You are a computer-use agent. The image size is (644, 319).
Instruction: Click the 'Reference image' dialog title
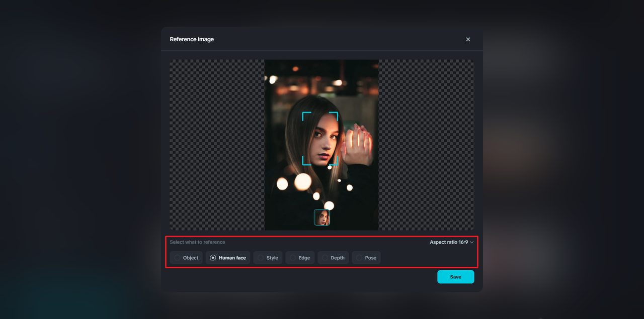point(192,39)
